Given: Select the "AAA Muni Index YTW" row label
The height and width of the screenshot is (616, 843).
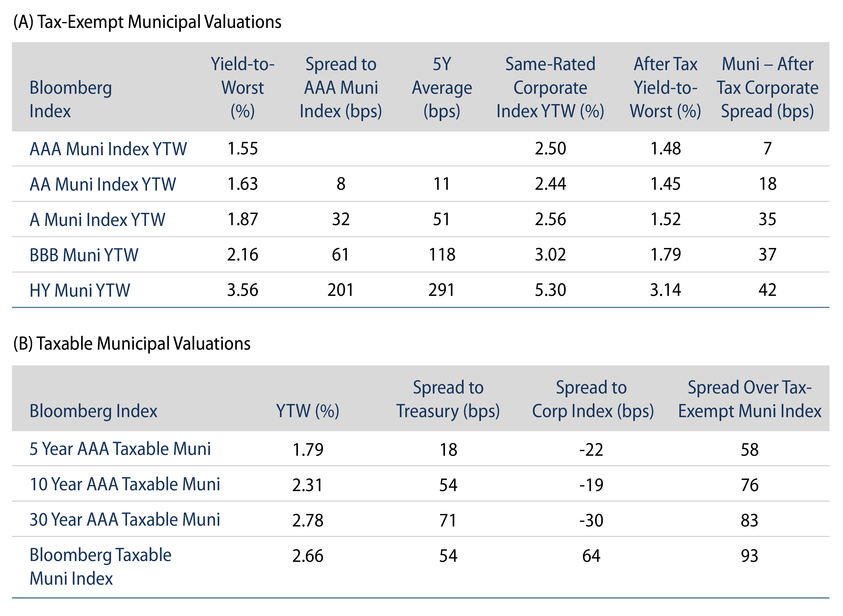Looking at the screenshot, I should 108,149.
